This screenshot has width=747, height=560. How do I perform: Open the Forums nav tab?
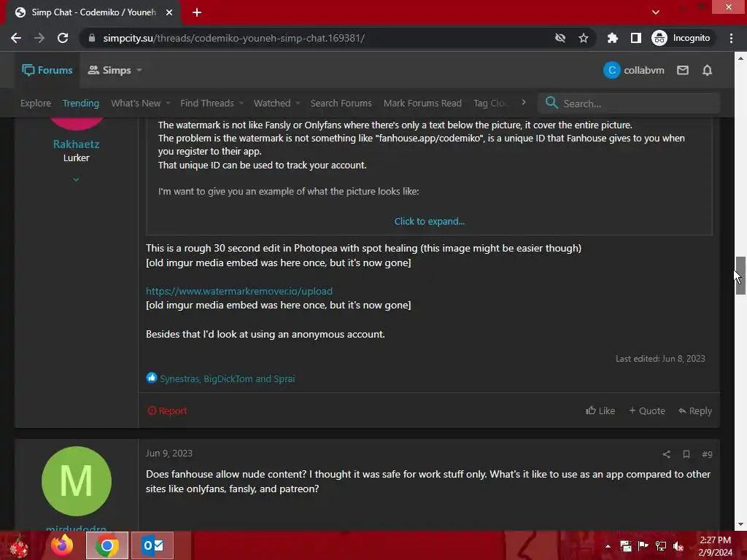(47, 70)
